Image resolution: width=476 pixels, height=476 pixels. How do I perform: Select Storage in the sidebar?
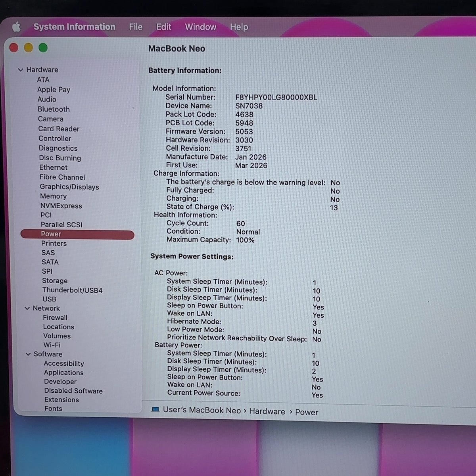pyautogui.click(x=55, y=281)
